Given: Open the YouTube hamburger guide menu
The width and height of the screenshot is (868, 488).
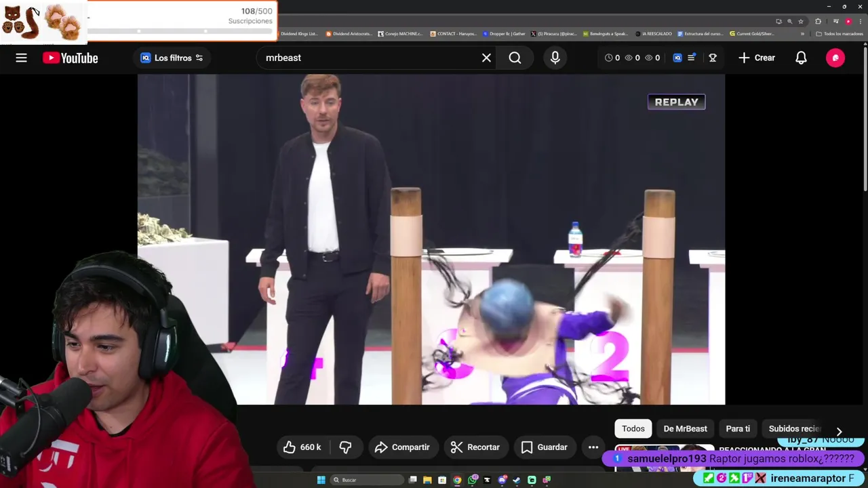Looking at the screenshot, I should 22,58.
